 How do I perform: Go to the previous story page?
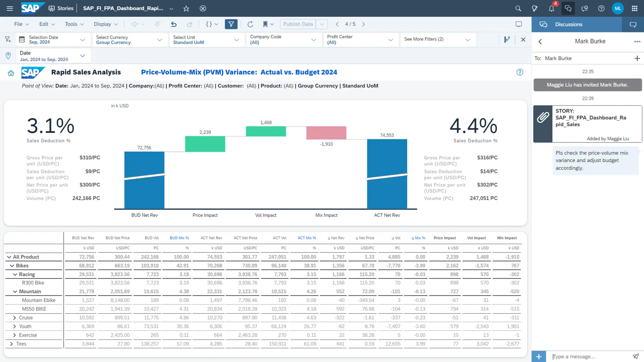pos(337,24)
